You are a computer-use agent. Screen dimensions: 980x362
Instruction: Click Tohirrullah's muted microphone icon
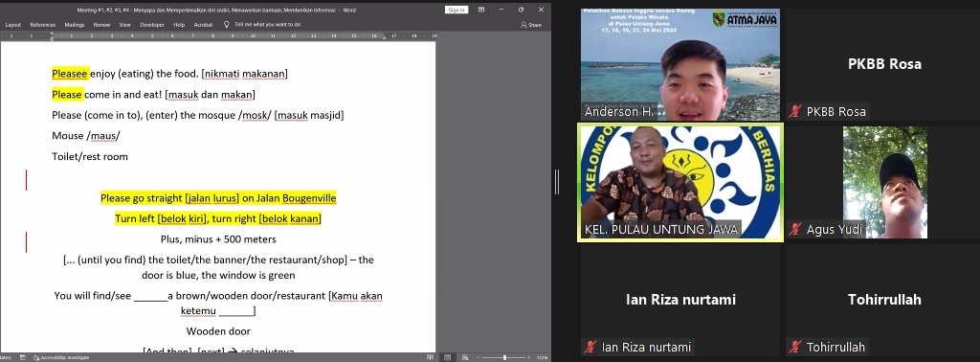[795, 347]
